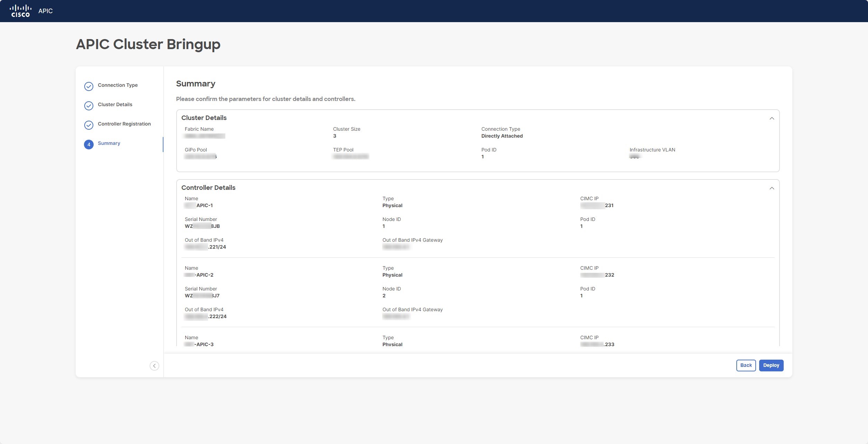868x444 pixels.
Task: Open the Connection Type wizard step
Action: [117, 85]
